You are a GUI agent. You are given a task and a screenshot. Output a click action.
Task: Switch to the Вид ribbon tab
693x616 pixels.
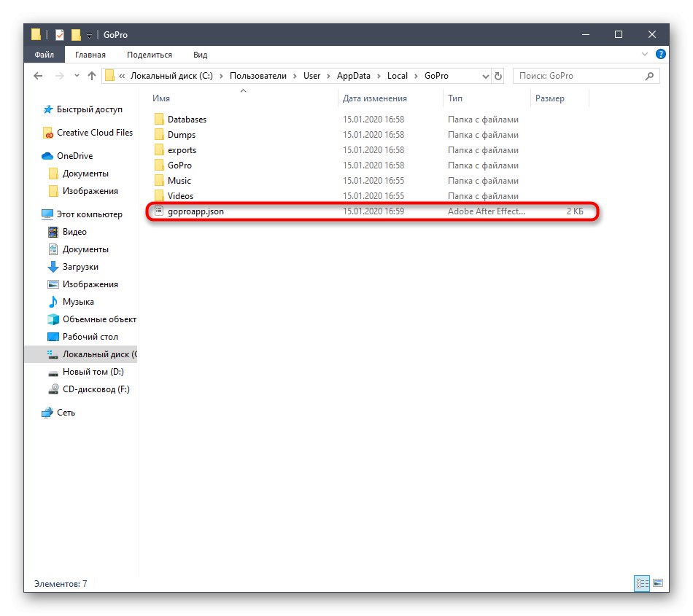(200, 55)
